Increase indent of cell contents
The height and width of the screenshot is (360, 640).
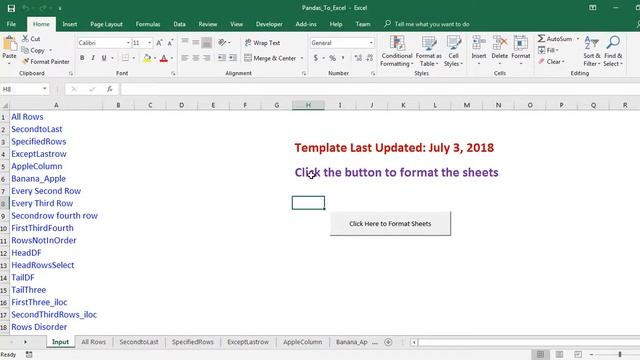tap(233, 58)
